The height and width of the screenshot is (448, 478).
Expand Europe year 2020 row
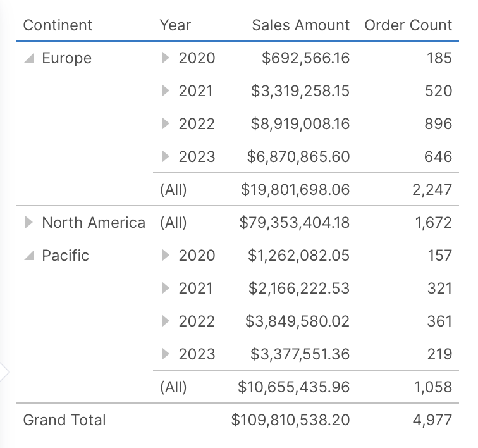pyautogui.click(x=166, y=58)
